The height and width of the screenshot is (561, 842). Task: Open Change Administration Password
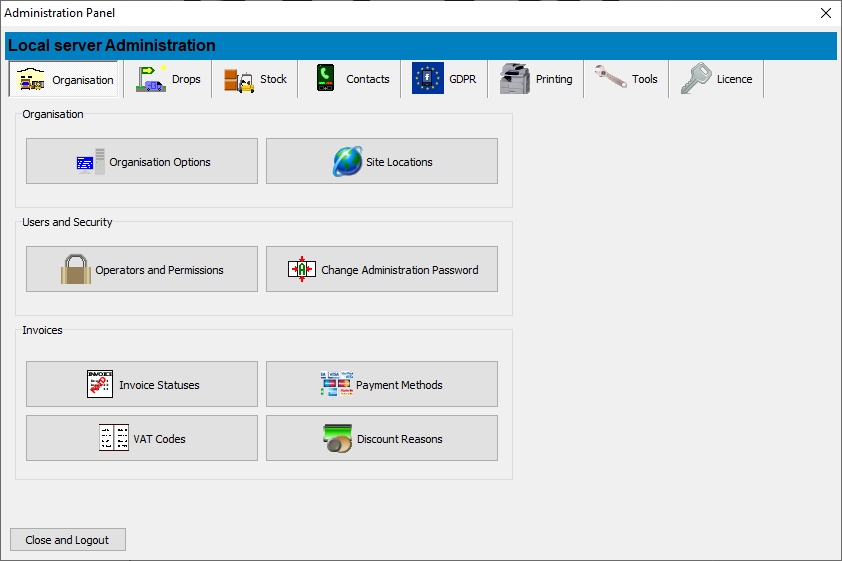pyautogui.click(x=382, y=269)
